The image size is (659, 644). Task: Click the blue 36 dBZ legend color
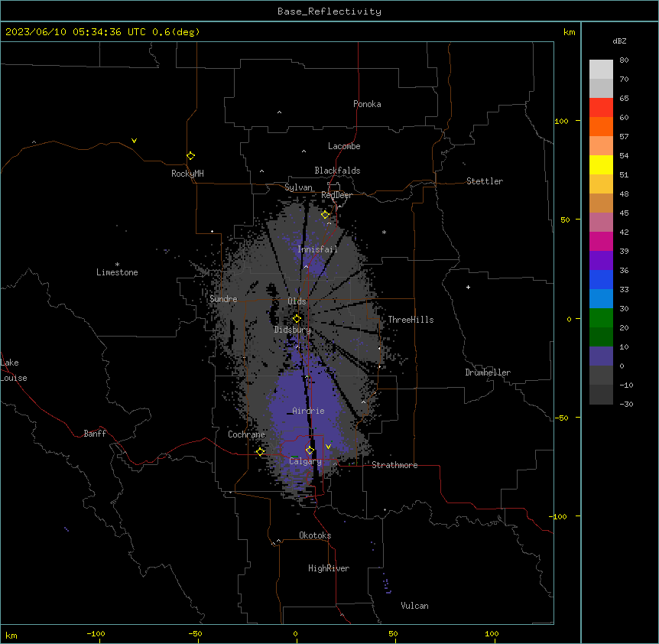[x=601, y=279]
